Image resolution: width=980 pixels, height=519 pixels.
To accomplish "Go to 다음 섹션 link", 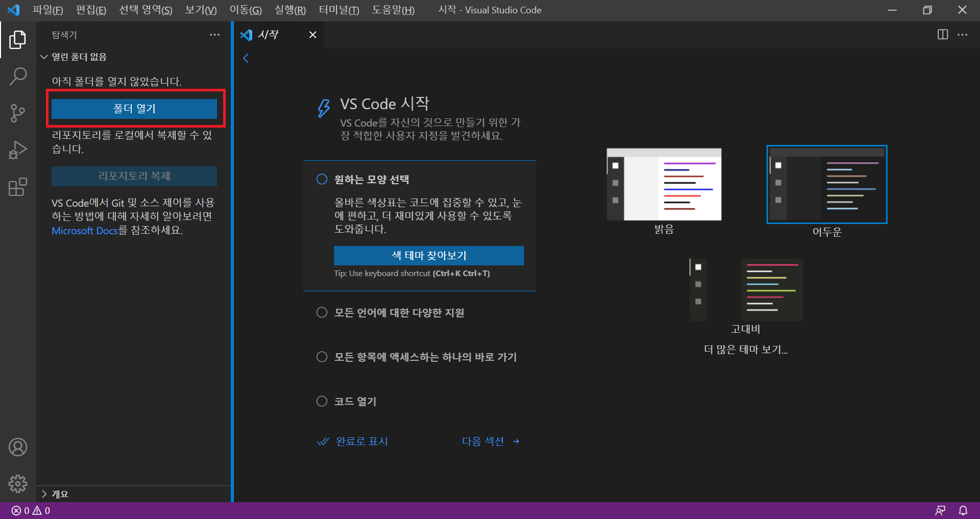I will click(x=491, y=441).
